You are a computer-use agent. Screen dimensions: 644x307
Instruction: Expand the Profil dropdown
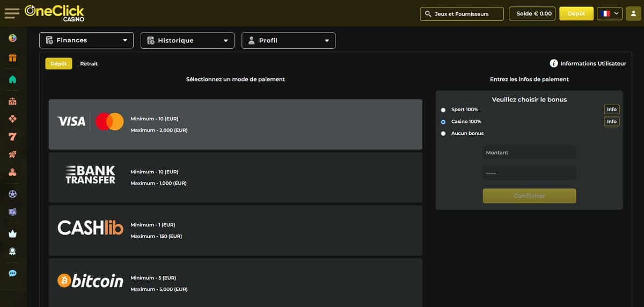pos(289,40)
